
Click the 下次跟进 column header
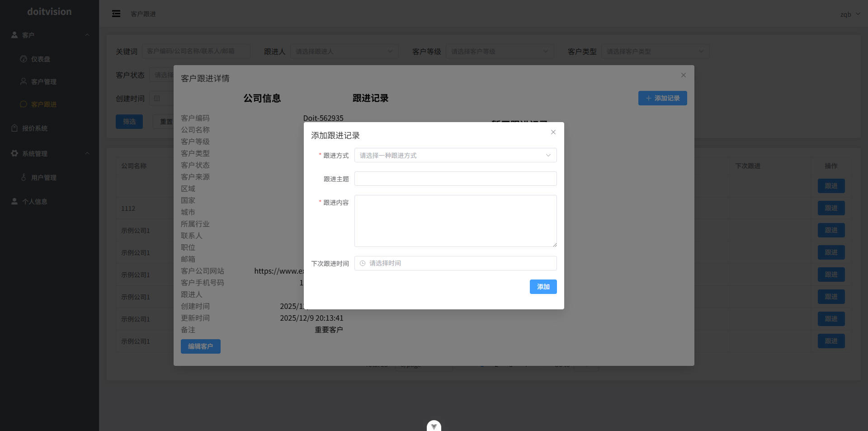click(748, 166)
